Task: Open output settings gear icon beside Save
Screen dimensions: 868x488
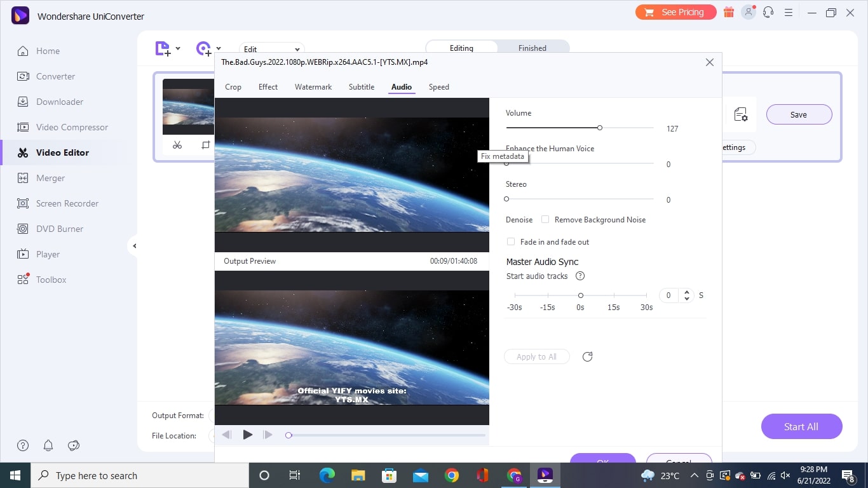Action: [x=741, y=114]
